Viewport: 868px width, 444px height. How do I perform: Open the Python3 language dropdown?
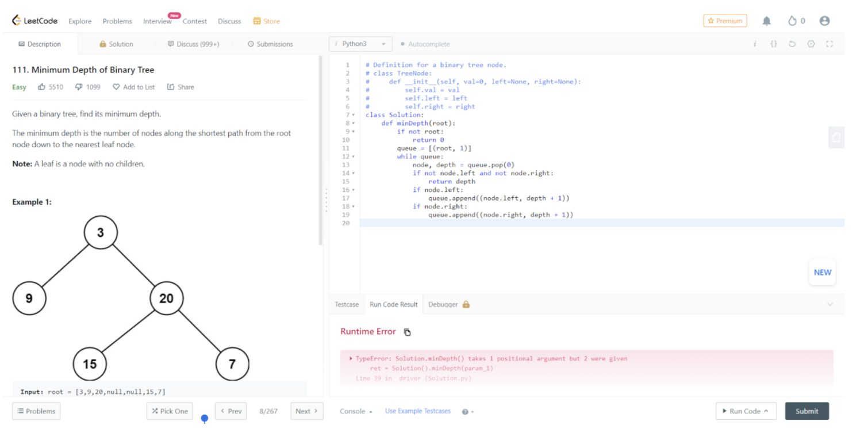360,44
